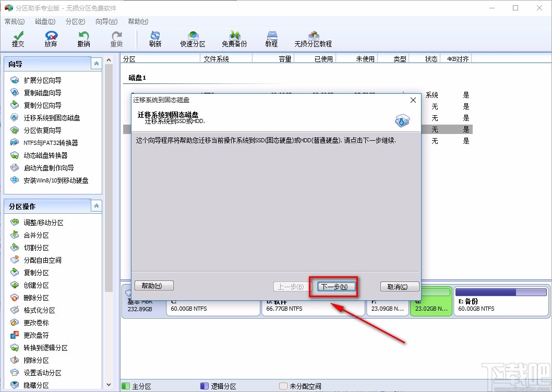Image resolution: width=552 pixels, height=392 pixels.
Task: Click the 撤消 (Undo) toolbar icon
Action: (x=83, y=39)
